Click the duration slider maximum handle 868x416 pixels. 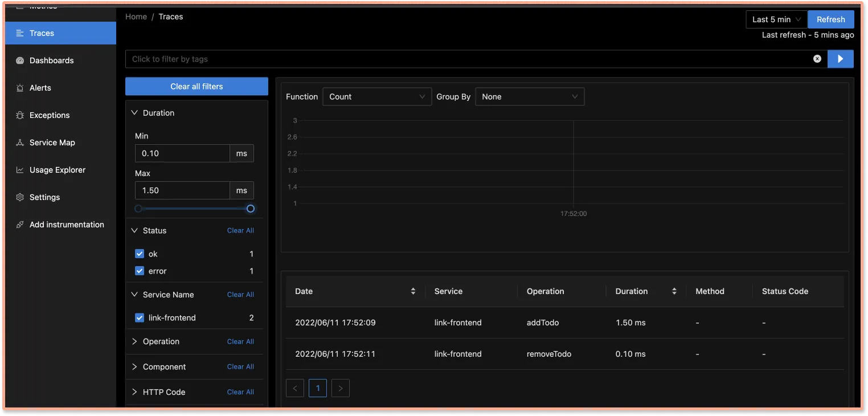click(x=251, y=209)
